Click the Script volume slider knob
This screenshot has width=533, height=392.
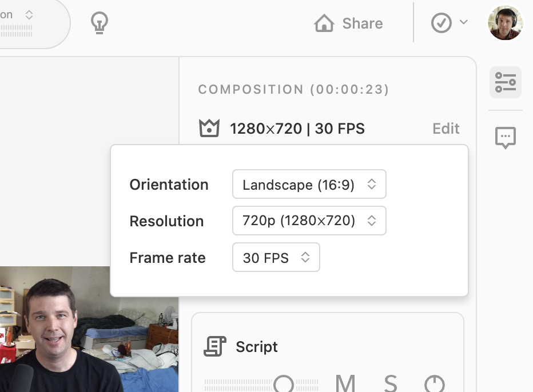[283, 385]
